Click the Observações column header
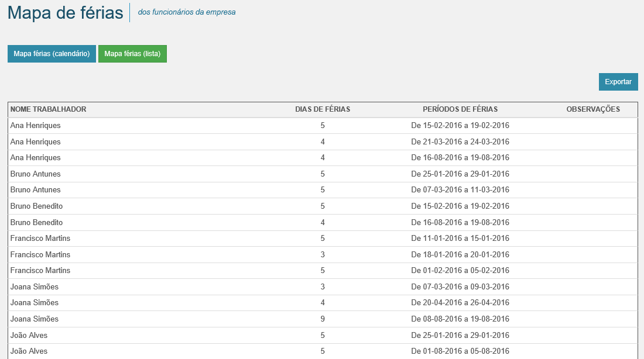This screenshot has height=359, width=644. 593,109
